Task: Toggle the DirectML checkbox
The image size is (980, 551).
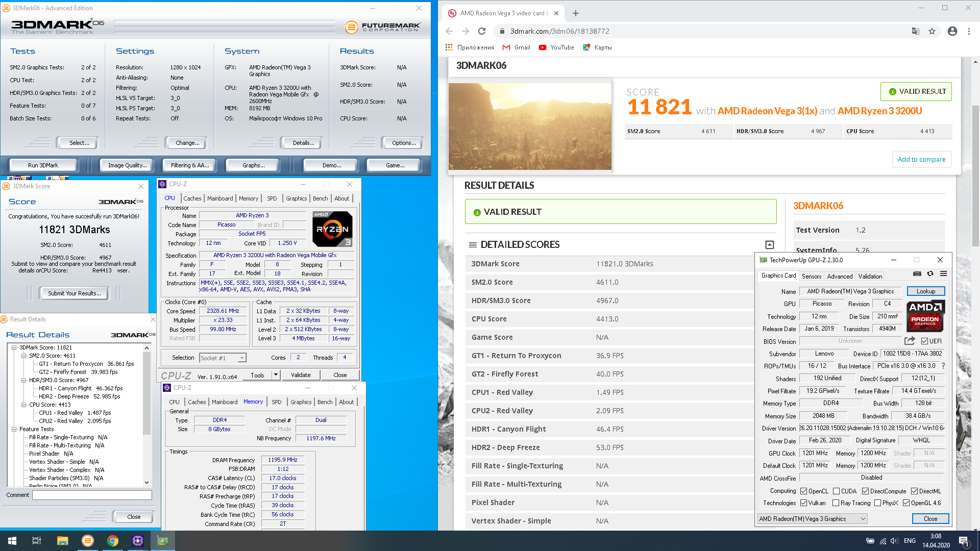Action: pyautogui.click(x=915, y=491)
